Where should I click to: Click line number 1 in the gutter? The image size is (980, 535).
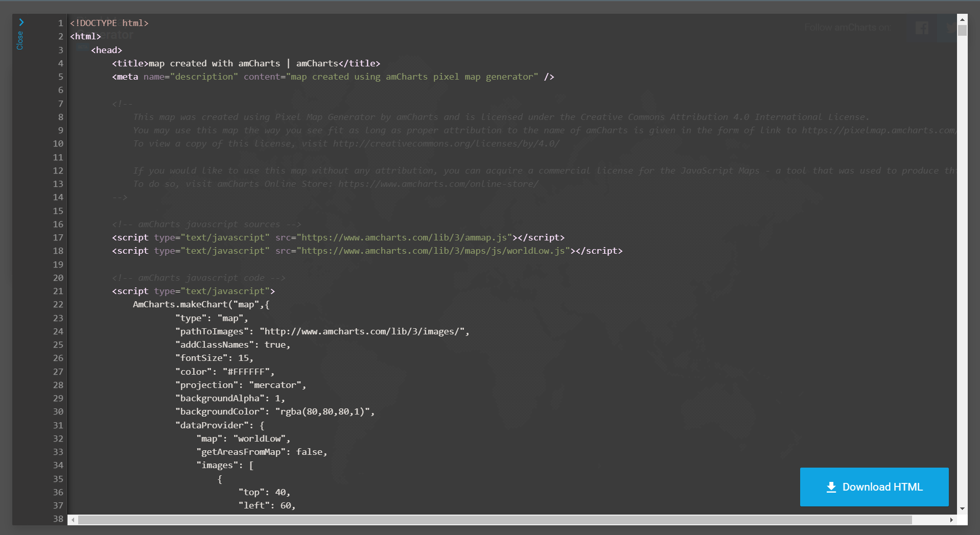(60, 23)
